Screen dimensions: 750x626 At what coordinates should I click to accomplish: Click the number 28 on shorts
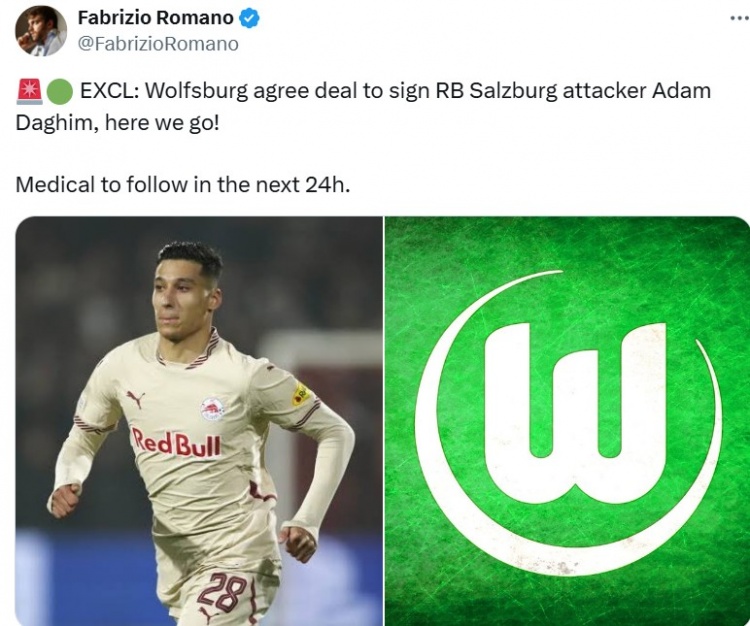(222, 593)
